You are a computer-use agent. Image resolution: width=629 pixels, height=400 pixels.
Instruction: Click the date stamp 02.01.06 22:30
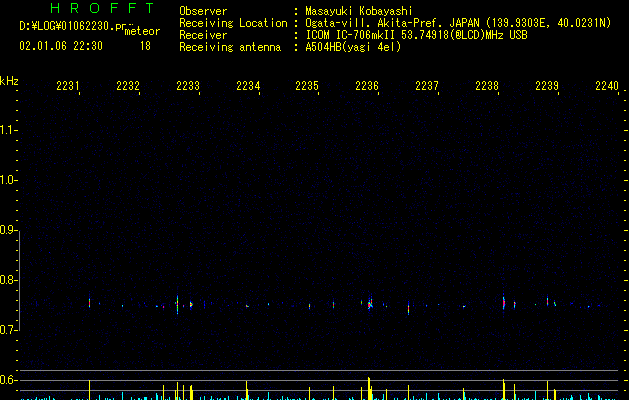click(x=61, y=46)
